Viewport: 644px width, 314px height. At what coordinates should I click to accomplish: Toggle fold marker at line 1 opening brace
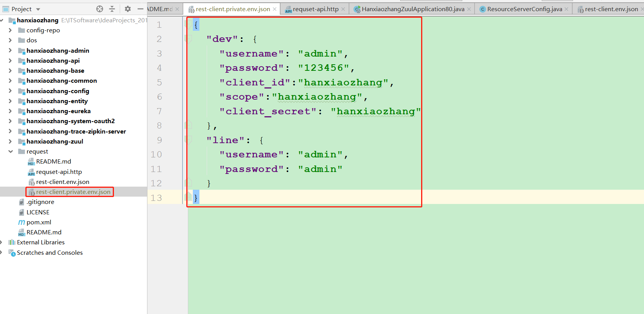(188, 25)
